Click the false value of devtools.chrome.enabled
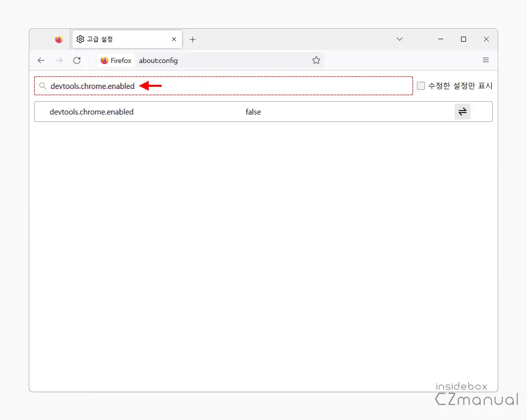Viewport: 527px width, 420px height. pos(253,112)
